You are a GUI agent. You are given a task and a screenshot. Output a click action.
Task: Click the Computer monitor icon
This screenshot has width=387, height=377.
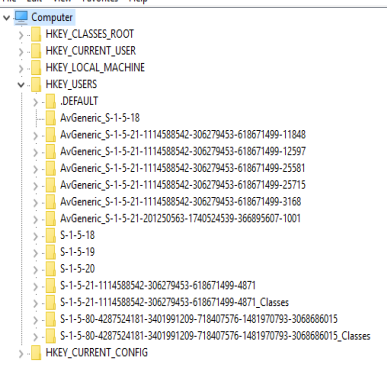(21, 17)
